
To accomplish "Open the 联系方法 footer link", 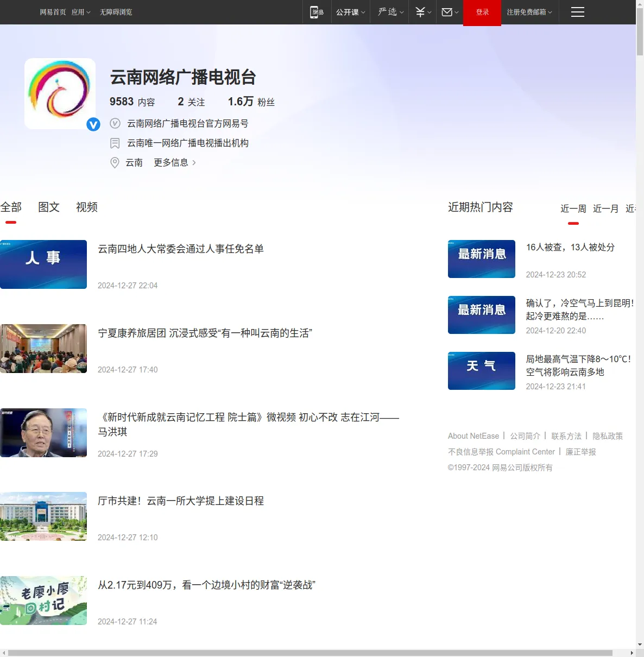I will point(566,436).
